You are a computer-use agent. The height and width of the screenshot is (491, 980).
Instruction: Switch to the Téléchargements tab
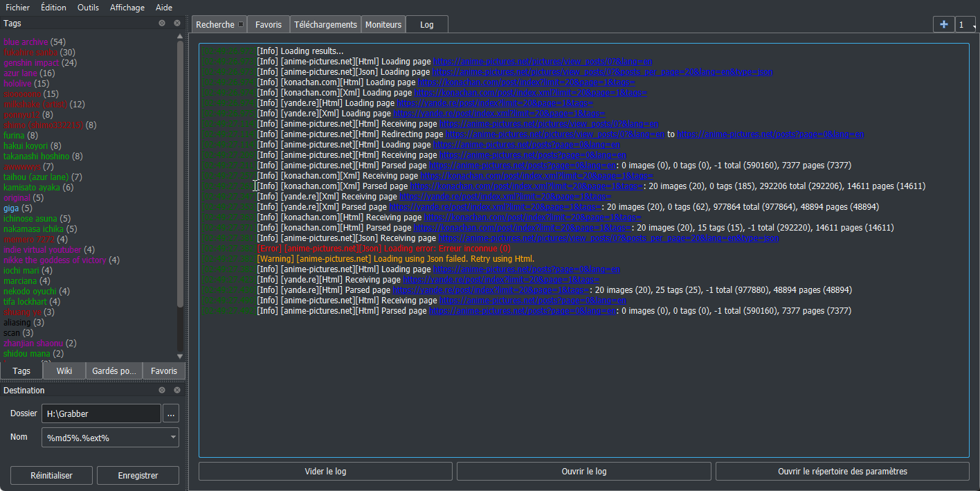coord(325,24)
